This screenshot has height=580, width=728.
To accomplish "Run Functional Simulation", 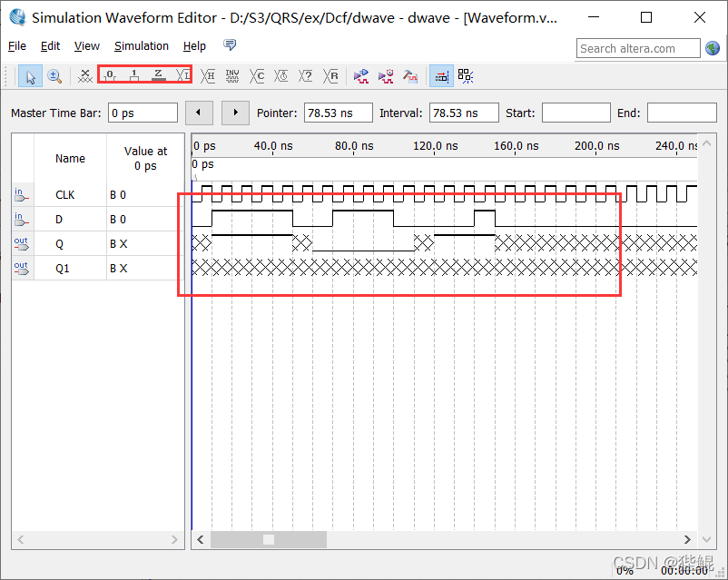I will point(361,76).
